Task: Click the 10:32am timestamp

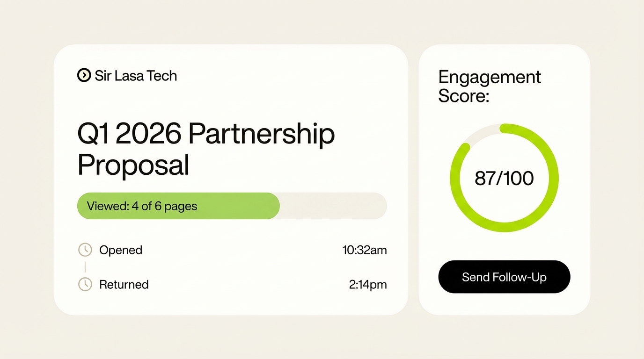Action: [x=365, y=250]
